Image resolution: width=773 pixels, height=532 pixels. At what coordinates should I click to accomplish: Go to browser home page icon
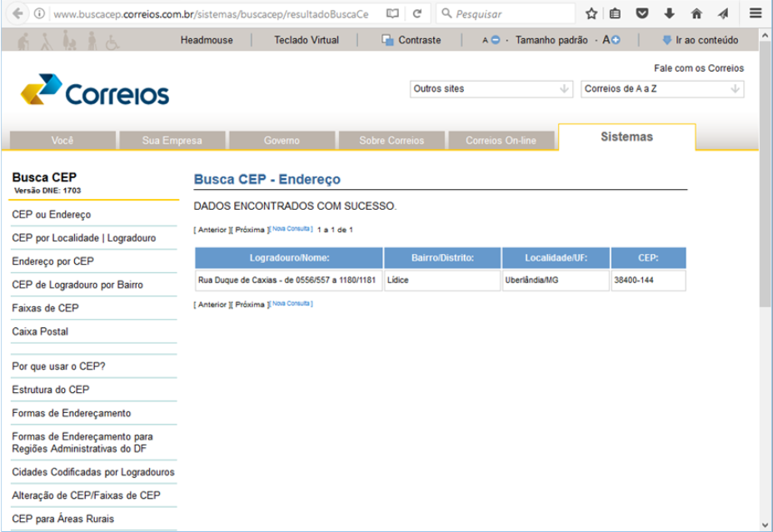coord(696,14)
